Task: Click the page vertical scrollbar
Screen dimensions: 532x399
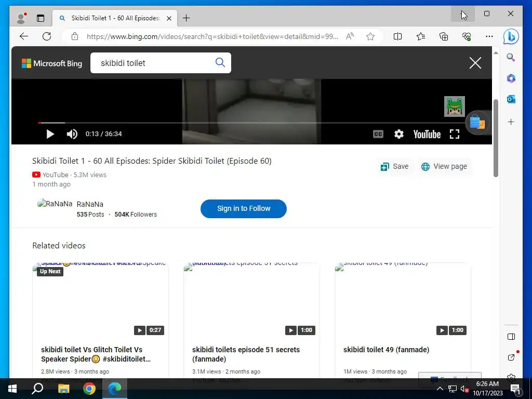Action: 496,138
